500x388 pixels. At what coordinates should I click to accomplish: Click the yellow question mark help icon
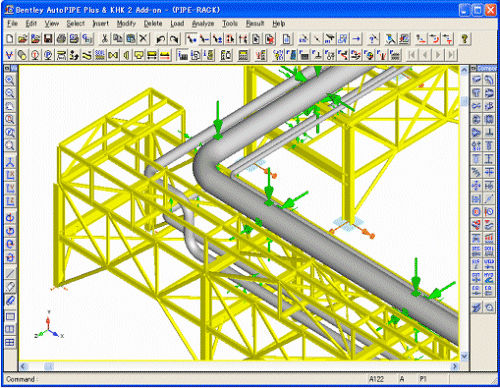click(464, 39)
